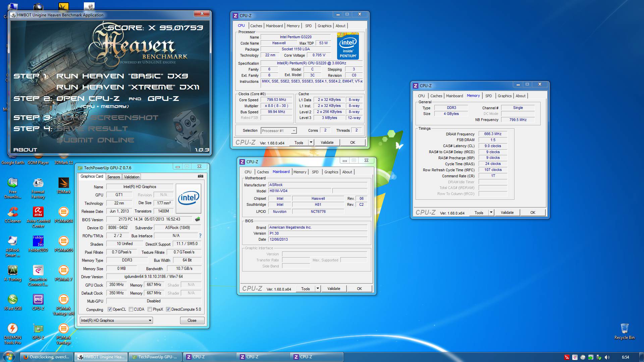644x362 pixels.
Task: Open Folder2ISO desktop icon
Action: click(38, 244)
